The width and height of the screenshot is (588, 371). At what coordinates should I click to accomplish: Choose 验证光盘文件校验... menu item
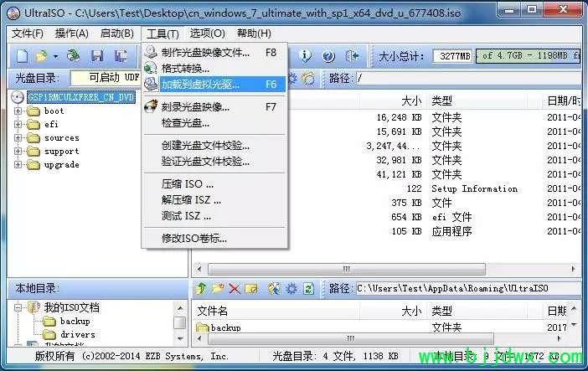pos(214,162)
